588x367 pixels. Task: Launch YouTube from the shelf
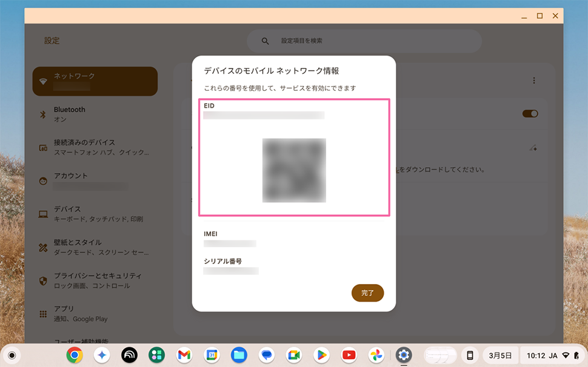point(349,355)
